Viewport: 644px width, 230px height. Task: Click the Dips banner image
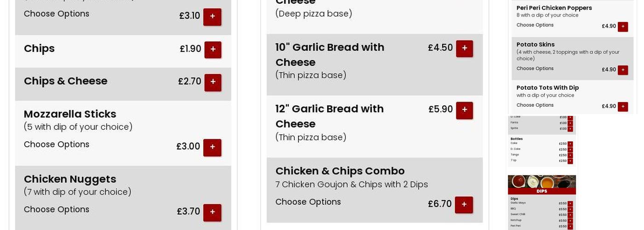point(541,184)
